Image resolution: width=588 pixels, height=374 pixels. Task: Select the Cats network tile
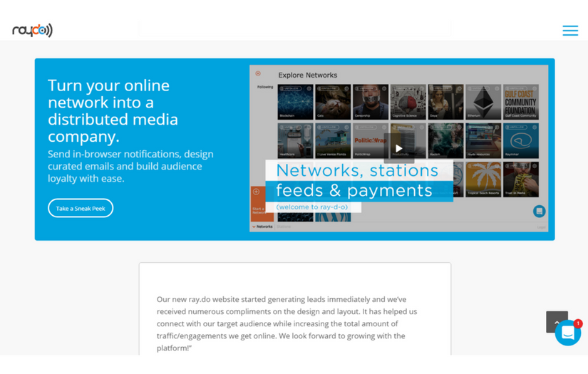click(333, 102)
